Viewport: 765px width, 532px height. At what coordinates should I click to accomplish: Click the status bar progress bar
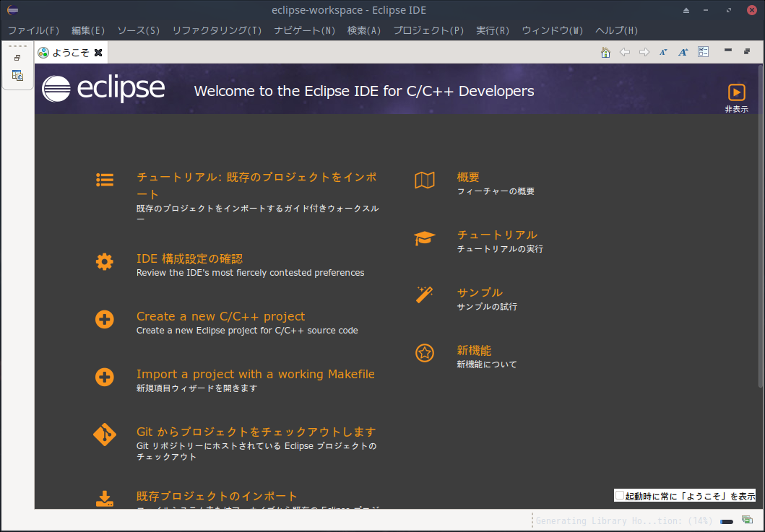point(727,521)
